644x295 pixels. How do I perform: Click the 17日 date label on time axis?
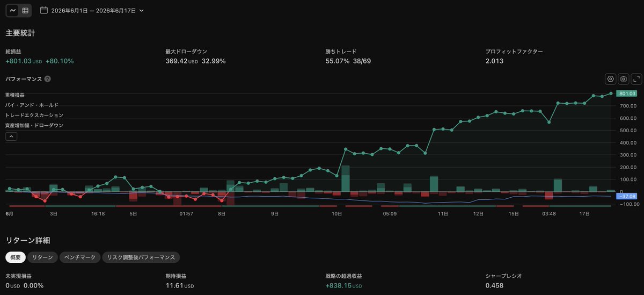585,213
